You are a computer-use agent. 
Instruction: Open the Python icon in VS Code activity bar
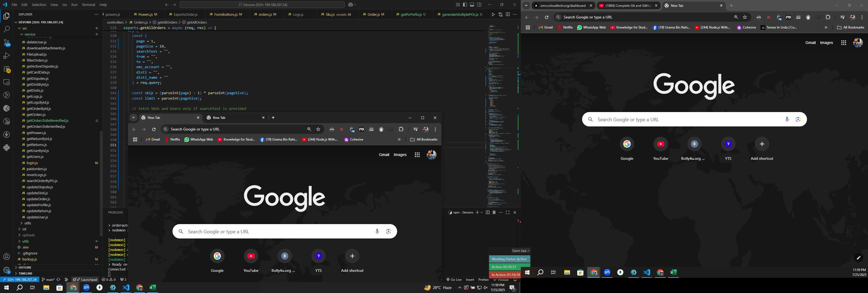tap(7, 148)
